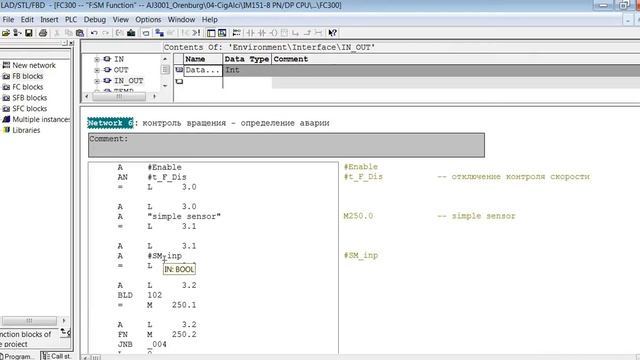Open the Insert menu
The width and height of the screenshot is (640, 360).
[49, 20]
